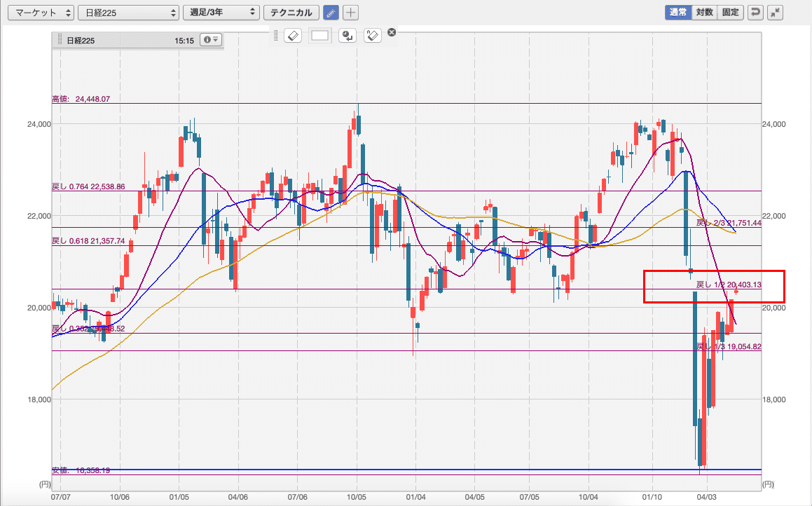Image resolution: width=812 pixels, height=506 pixels.
Task: Click the 04/06 date axis label
Action: pyautogui.click(x=238, y=497)
